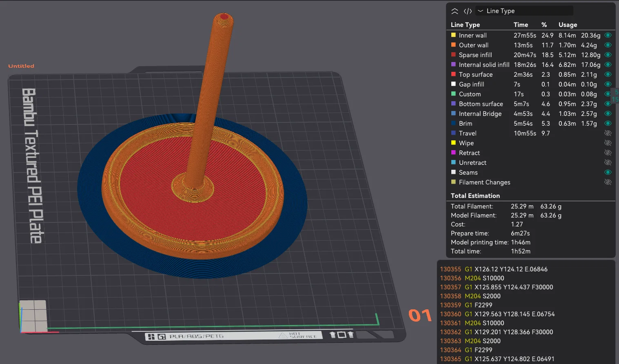Image resolution: width=619 pixels, height=364 pixels.
Task: Click the 'Filament Changes' label
Action: (485, 182)
